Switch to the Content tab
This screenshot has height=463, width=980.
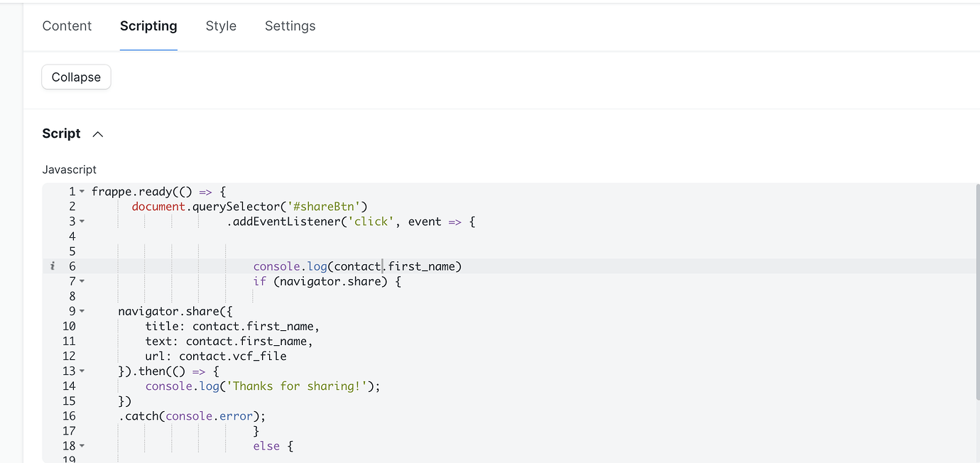point(67,26)
